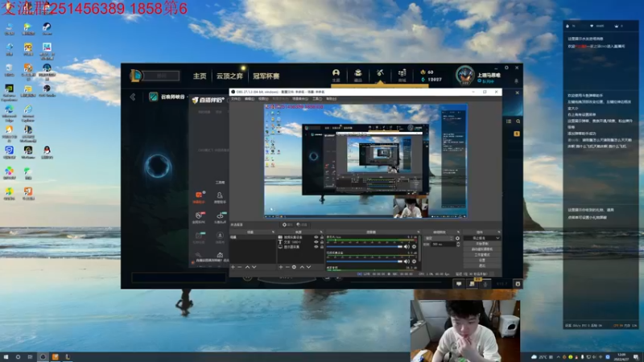Viewport: 644px width, 362px height.
Task: Switch to League 云顶之弈 tab
Action: tap(229, 76)
